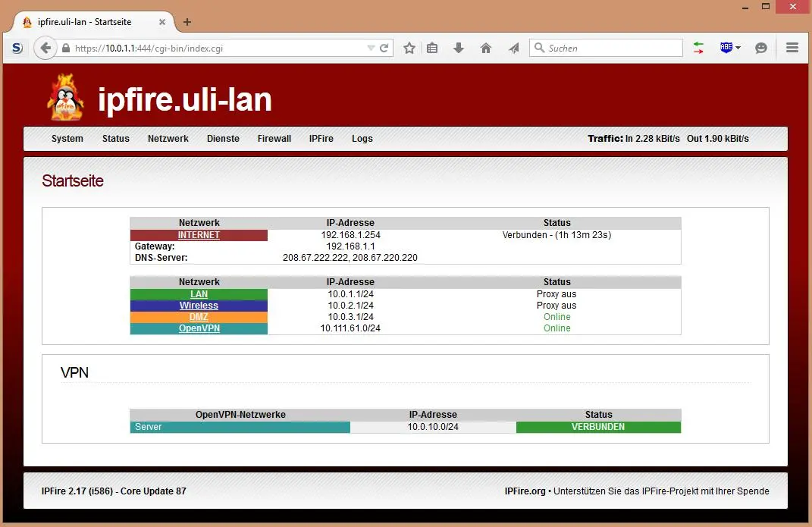Open the Status menu
The width and height of the screenshot is (812, 527).
pos(115,139)
